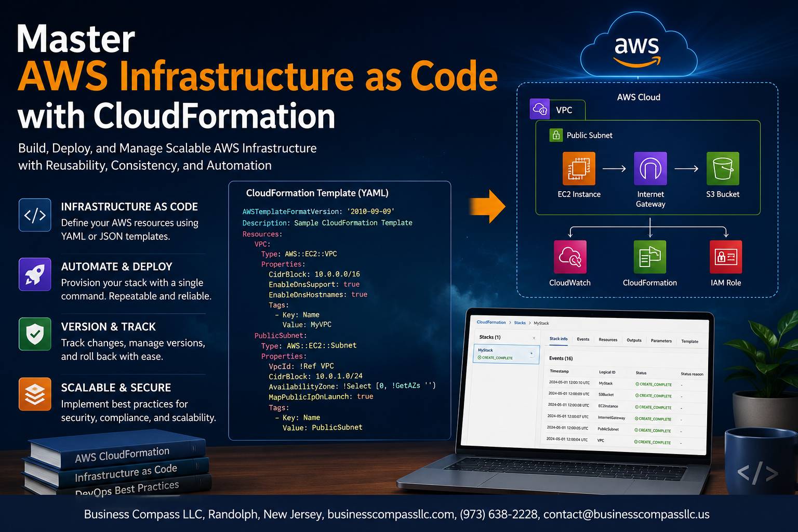
Task: Click the Automate & Deploy rocket icon
Action: tap(35, 274)
